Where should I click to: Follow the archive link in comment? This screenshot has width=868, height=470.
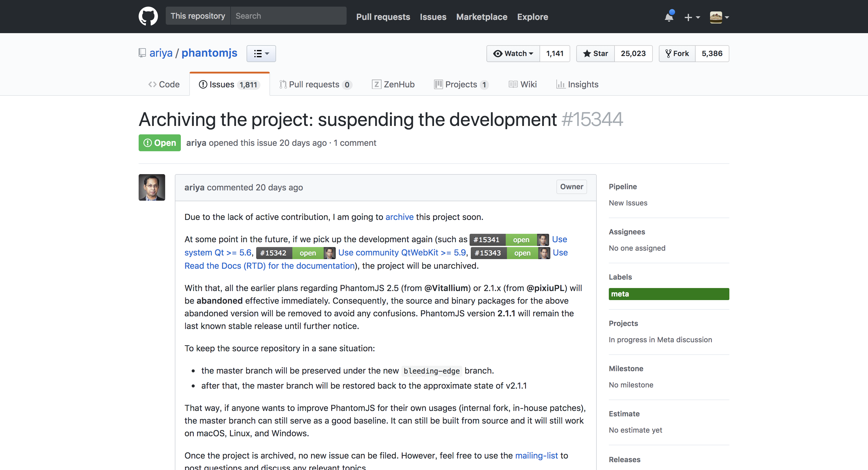[399, 217]
